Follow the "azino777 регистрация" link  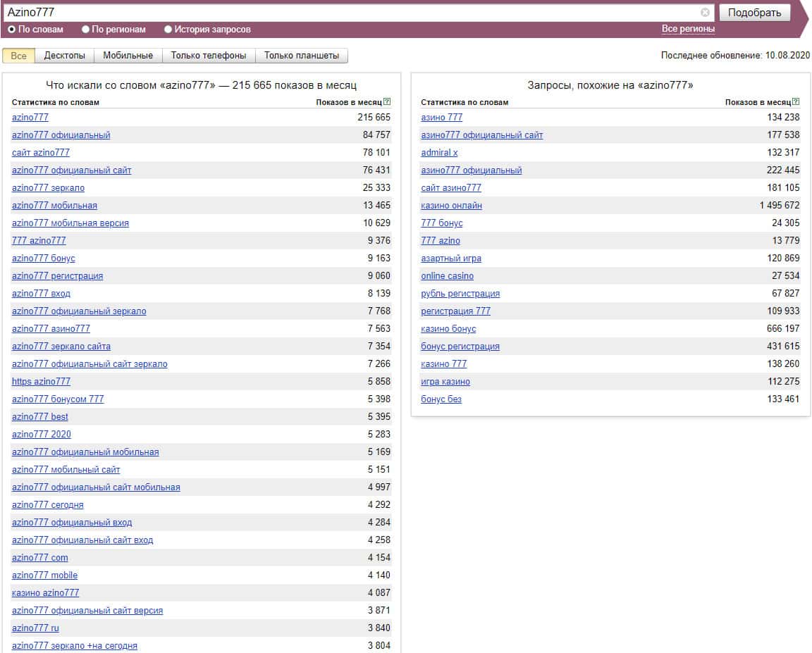click(57, 276)
